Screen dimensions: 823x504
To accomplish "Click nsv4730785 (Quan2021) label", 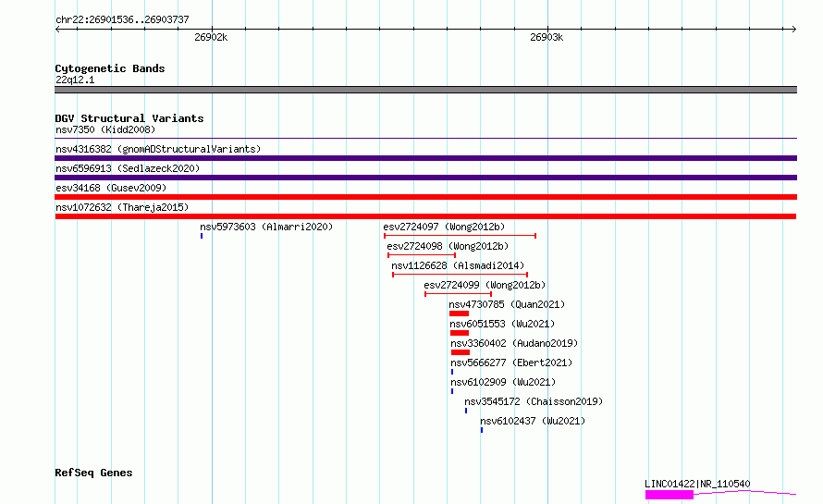I will pyautogui.click(x=507, y=304).
